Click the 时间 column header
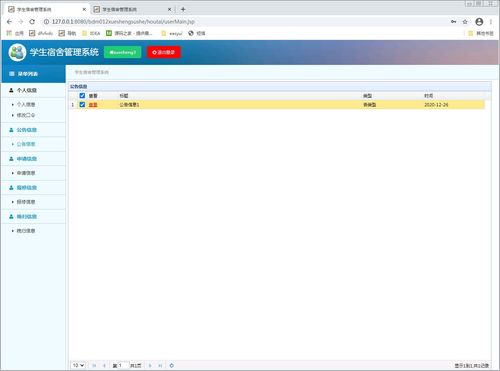 [428, 96]
